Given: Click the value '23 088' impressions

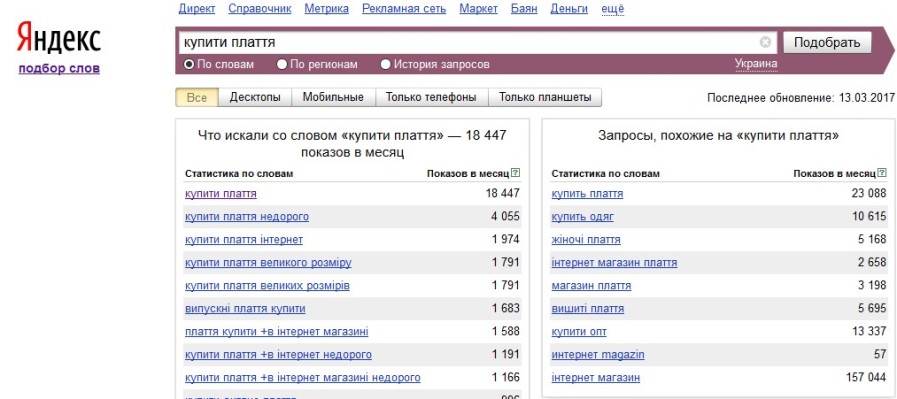Looking at the screenshot, I should coord(868,193).
